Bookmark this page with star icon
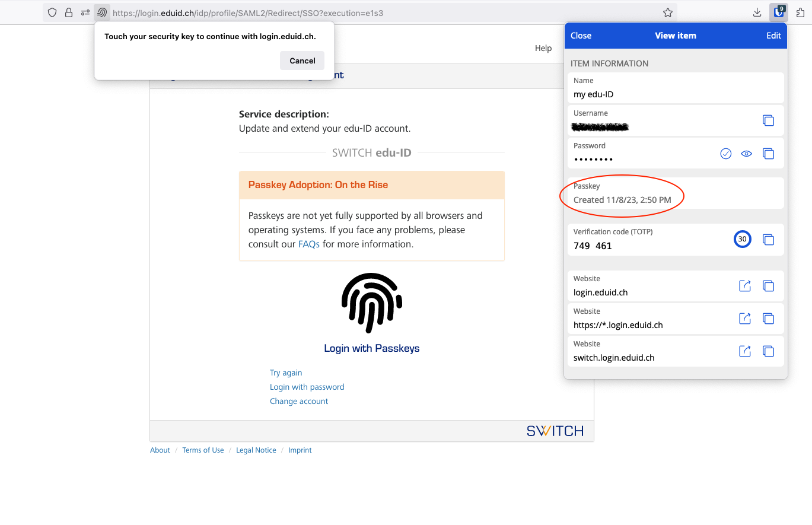 [668, 12]
